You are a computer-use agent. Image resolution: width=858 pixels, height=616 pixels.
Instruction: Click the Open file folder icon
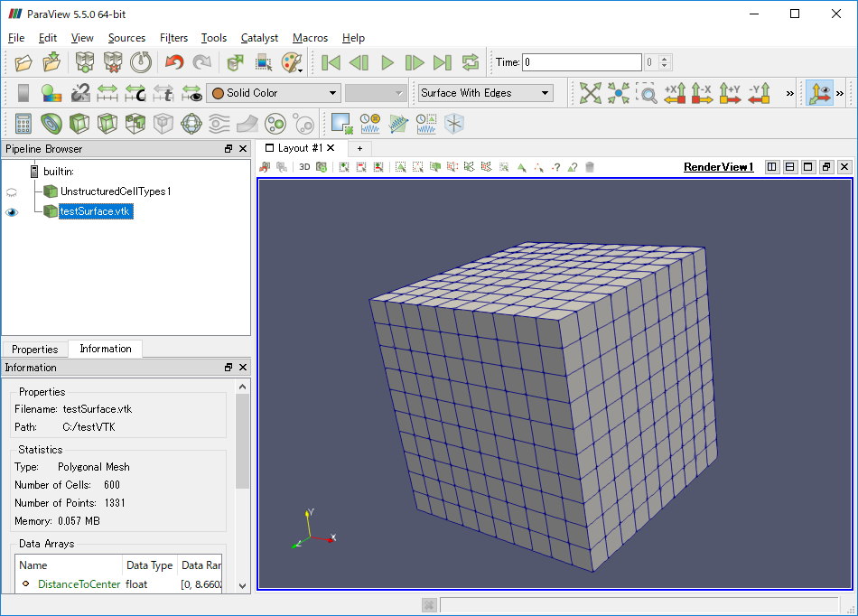23,62
